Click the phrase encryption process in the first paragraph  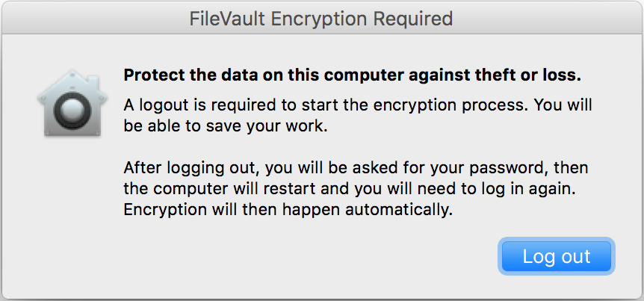(449, 107)
